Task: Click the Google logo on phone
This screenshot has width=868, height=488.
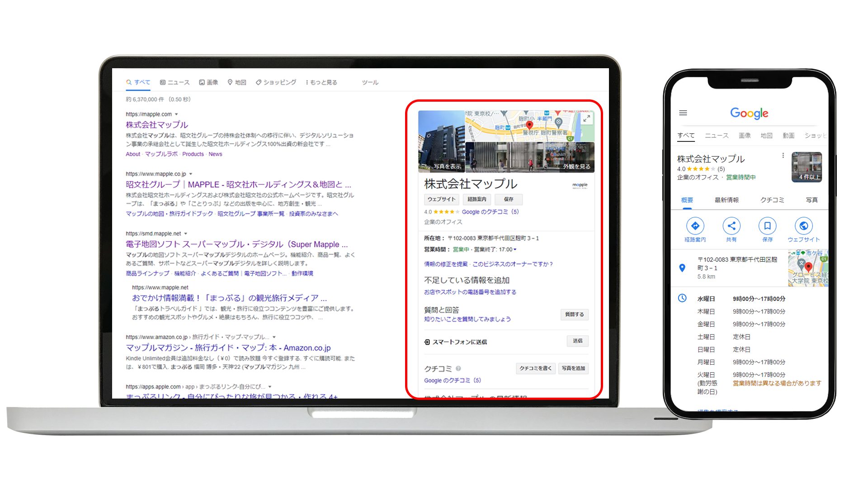Action: pyautogui.click(x=749, y=113)
